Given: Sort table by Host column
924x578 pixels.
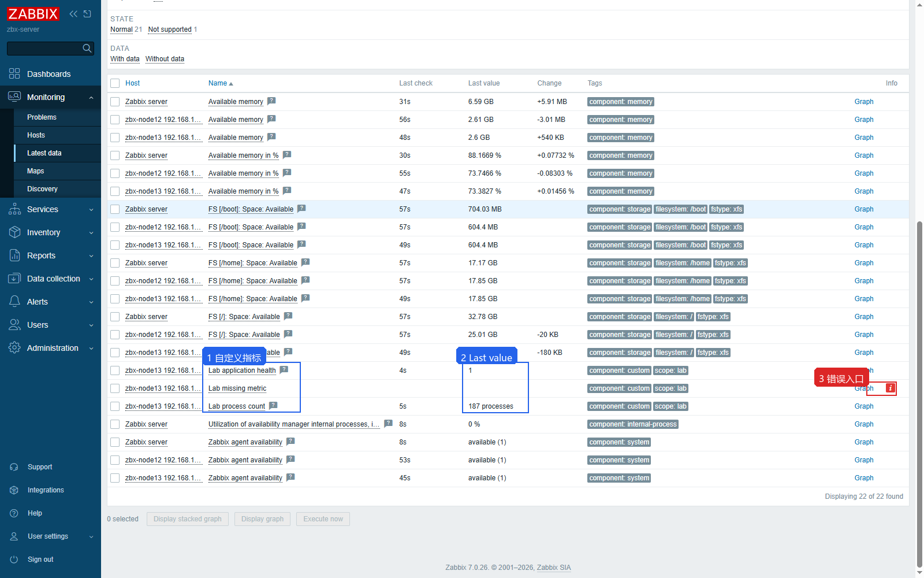Looking at the screenshot, I should click(132, 83).
